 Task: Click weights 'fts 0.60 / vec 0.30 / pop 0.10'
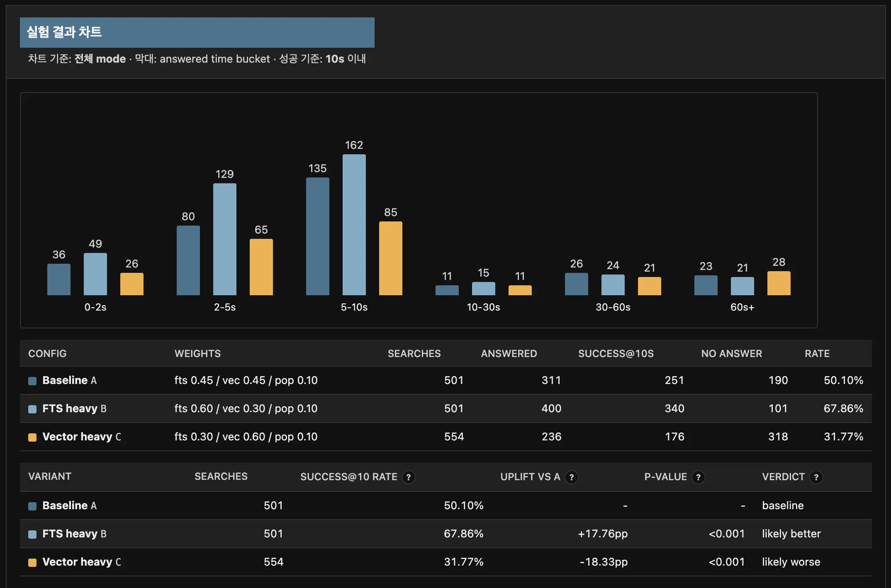coord(246,408)
